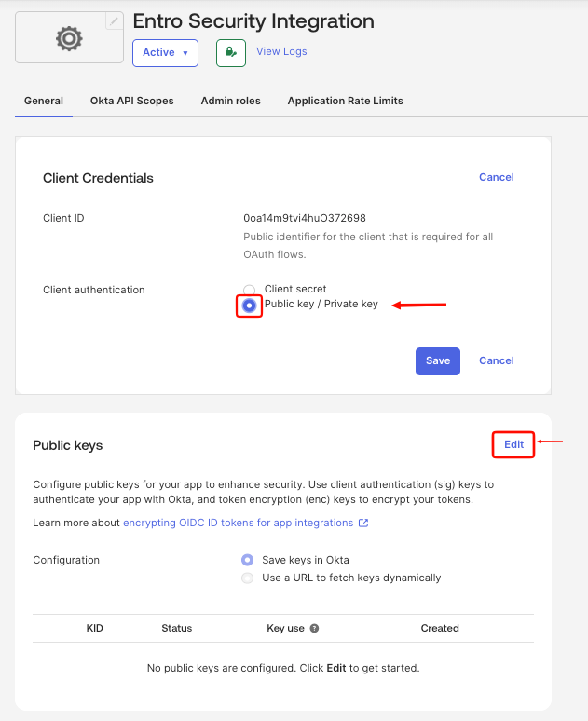Viewport: 588px width, 721px height.
Task: Select Public key / Private key option
Action: 249,306
